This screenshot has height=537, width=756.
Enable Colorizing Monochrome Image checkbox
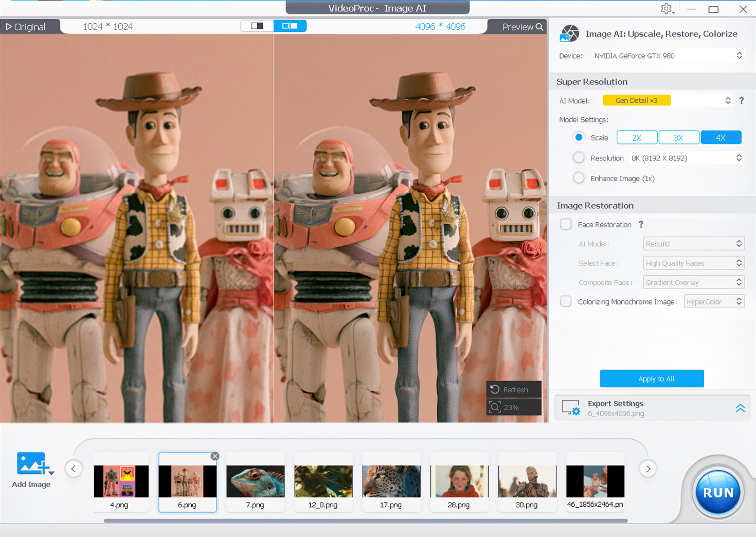[566, 301]
